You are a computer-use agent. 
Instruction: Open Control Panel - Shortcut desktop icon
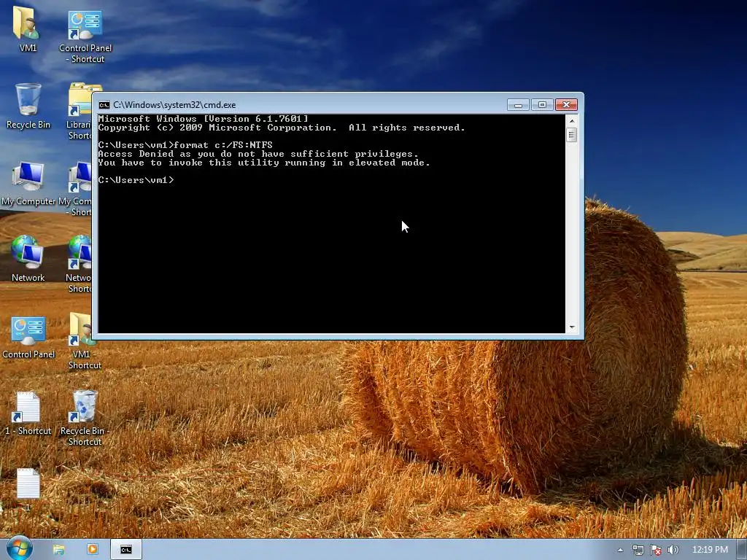(85, 36)
